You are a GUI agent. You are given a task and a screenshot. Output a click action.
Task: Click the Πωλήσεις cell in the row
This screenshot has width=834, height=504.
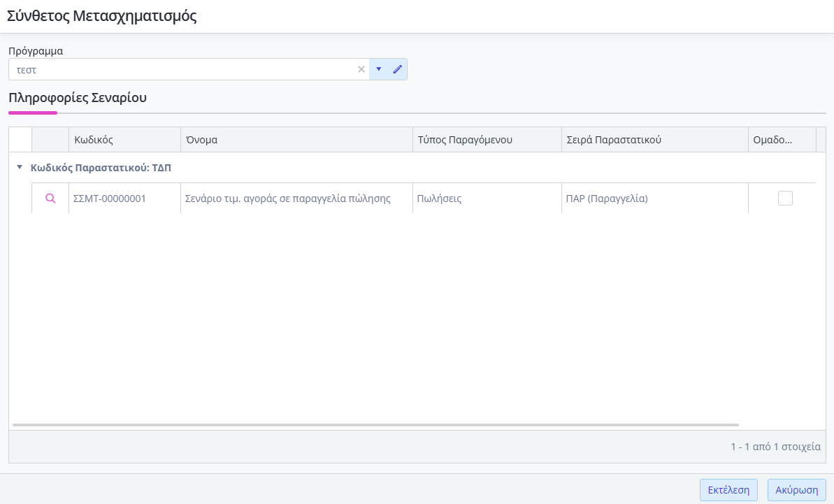(x=439, y=199)
